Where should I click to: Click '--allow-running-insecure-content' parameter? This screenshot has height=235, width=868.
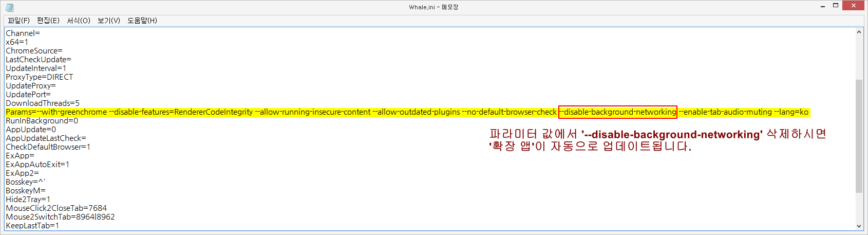point(313,112)
